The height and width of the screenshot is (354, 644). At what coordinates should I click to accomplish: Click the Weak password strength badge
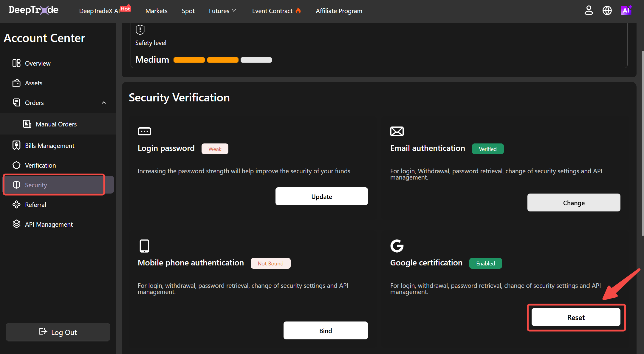click(x=215, y=149)
